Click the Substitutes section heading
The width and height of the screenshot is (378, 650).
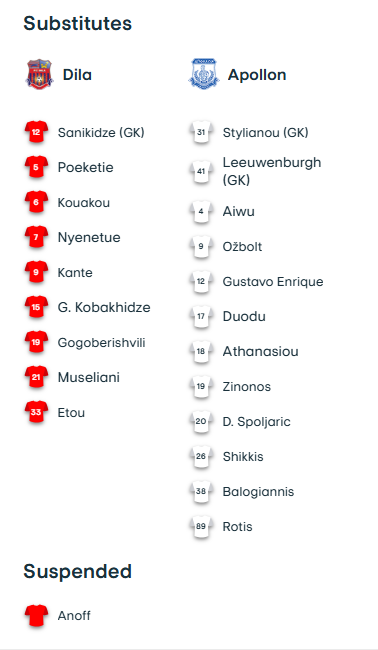[78, 23]
